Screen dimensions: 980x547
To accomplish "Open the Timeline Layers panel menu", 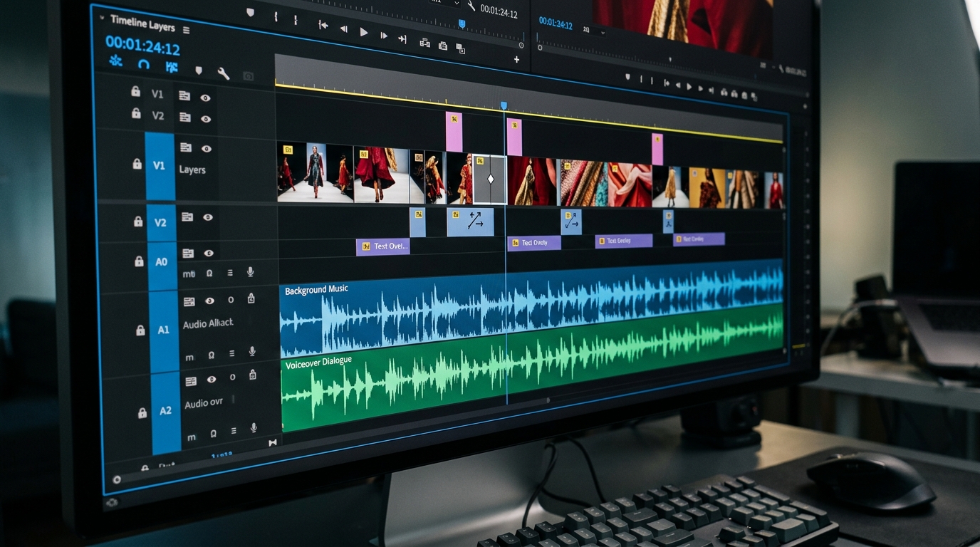I will 186,30.
